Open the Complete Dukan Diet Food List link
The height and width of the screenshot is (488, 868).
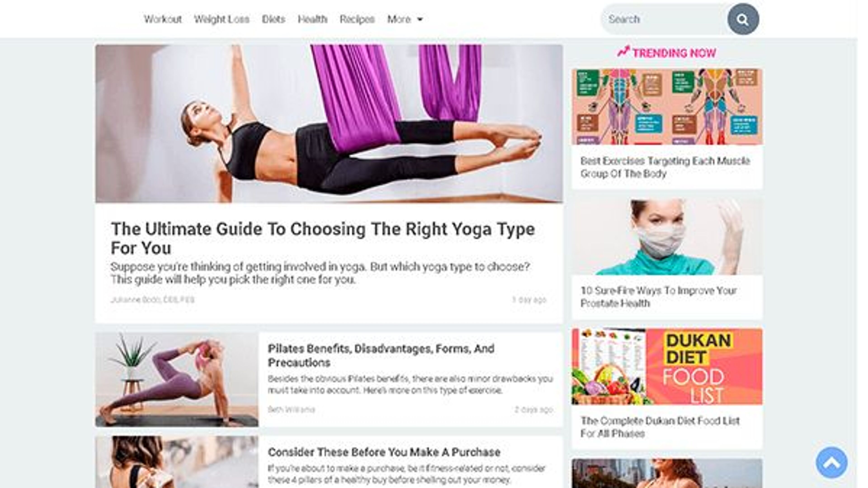point(660,427)
